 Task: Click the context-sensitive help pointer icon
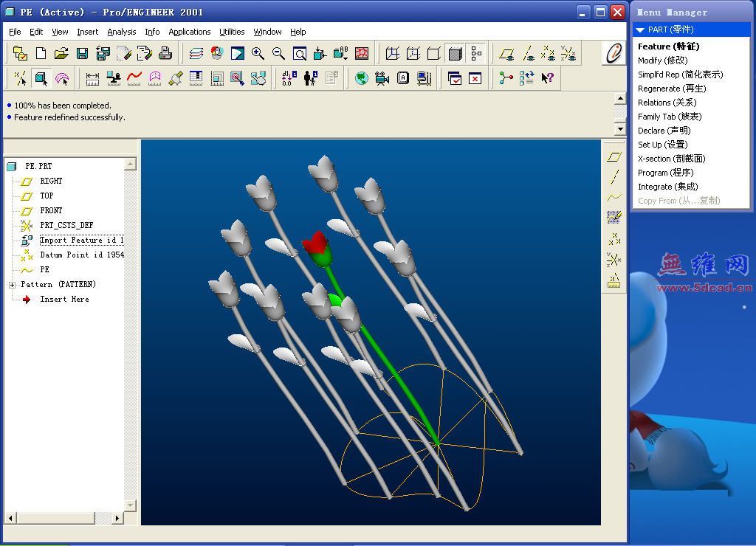tap(547, 78)
